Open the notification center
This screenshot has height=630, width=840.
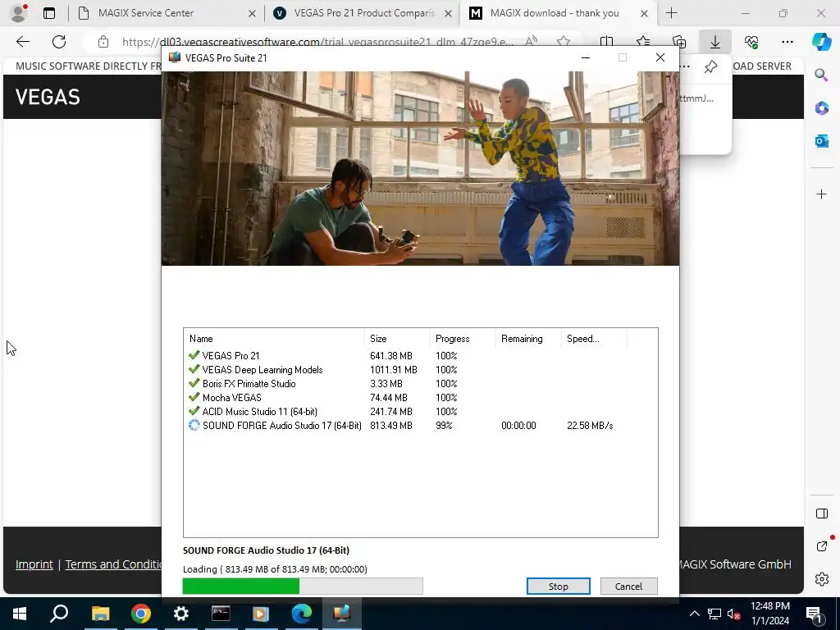(x=814, y=614)
